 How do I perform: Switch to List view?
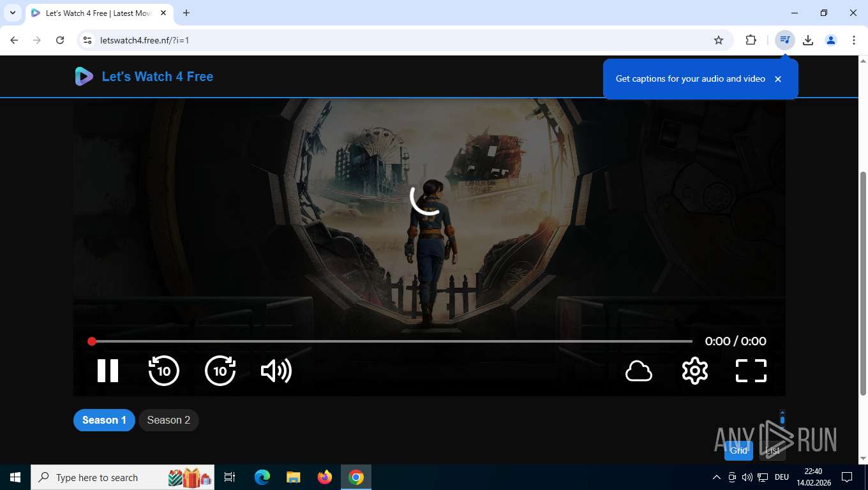click(x=772, y=450)
